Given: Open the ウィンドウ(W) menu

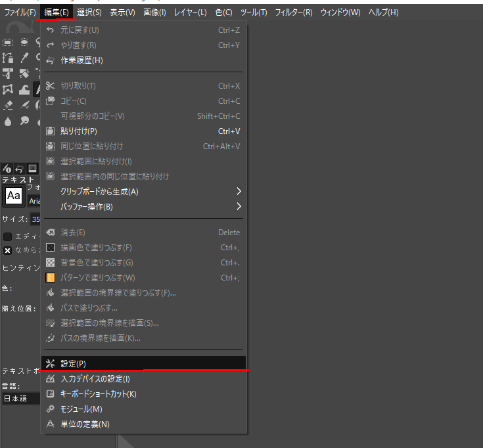Looking at the screenshot, I should 340,12.
